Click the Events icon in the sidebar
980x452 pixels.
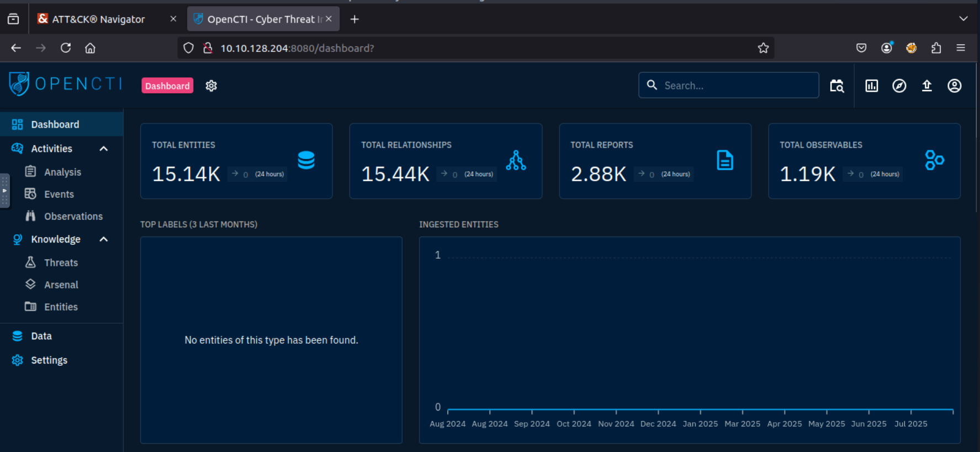tap(30, 194)
